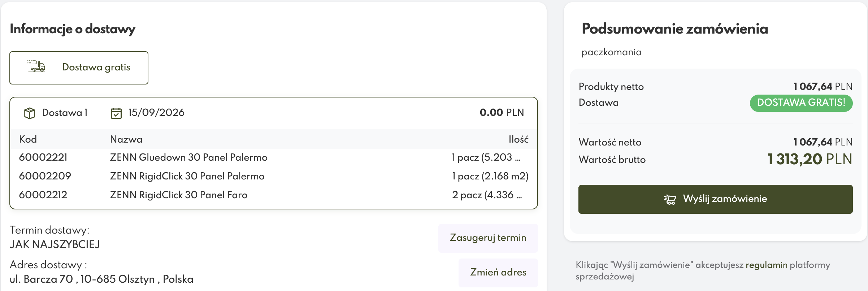The width and height of the screenshot is (868, 291).
Task: Click the Dostawa 1 header label
Action: [x=65, y=113]
